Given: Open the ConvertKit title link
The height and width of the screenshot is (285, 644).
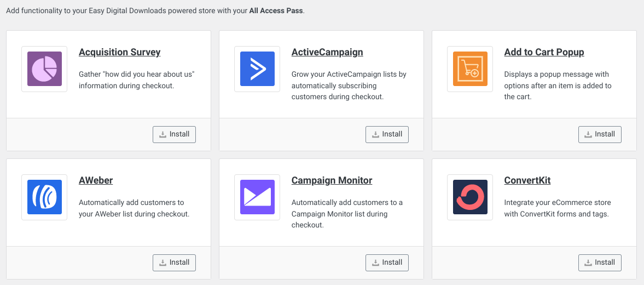Looking at the screenshot, I should pyautogui.click(x=527, y=181).
